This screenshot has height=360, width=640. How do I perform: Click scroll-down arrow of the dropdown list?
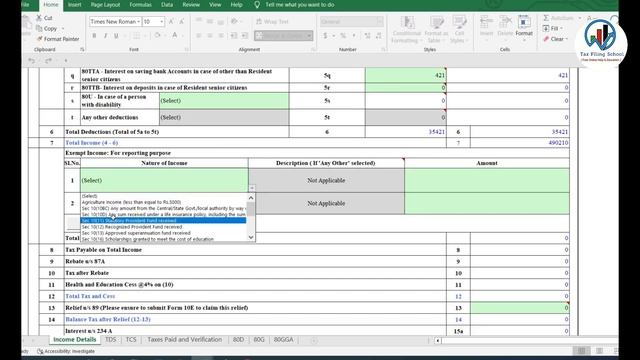pyautogui.click(x=251, y=237)
